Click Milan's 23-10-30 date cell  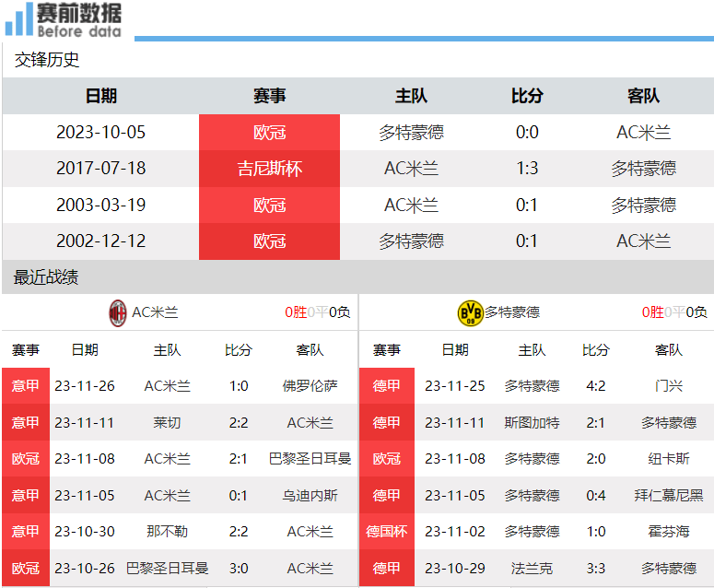[85, 532]
